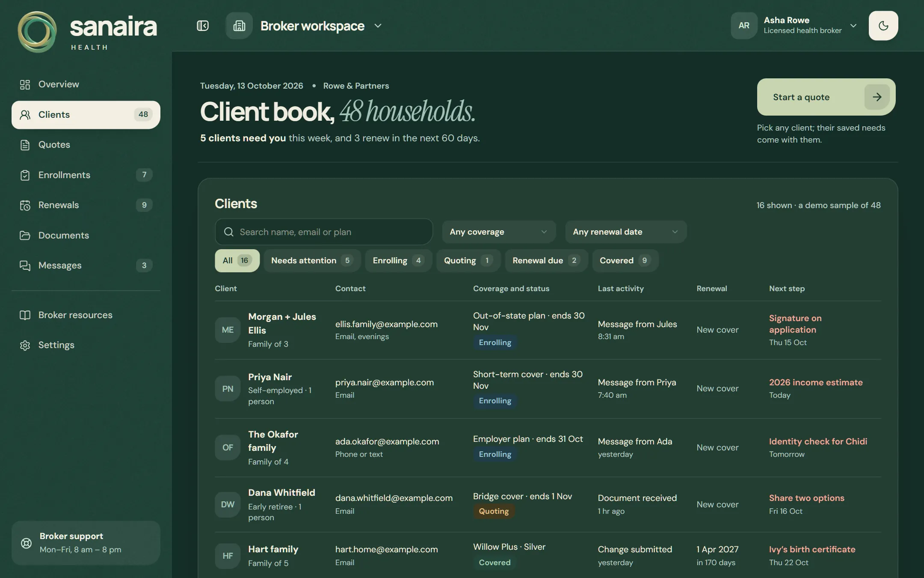This screenshot has width=924, height=578.
Task: Filter by Enrolling chip
Action: [398, 260]
